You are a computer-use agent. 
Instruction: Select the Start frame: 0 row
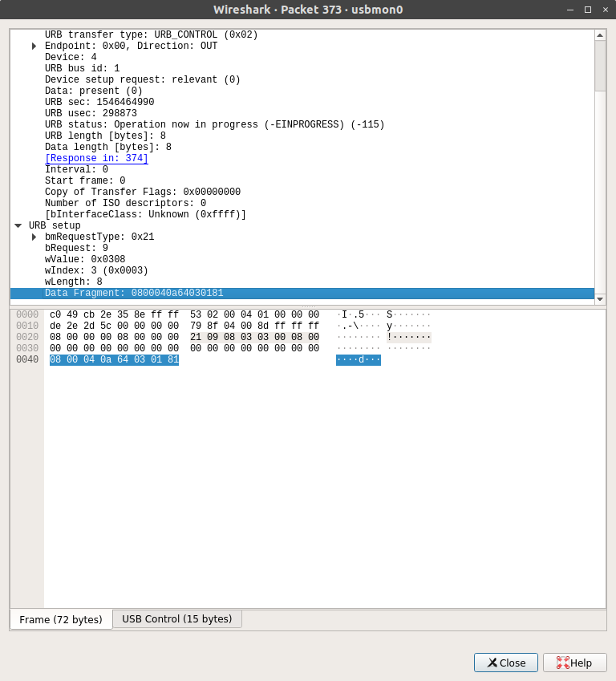[x=302, y=180]
